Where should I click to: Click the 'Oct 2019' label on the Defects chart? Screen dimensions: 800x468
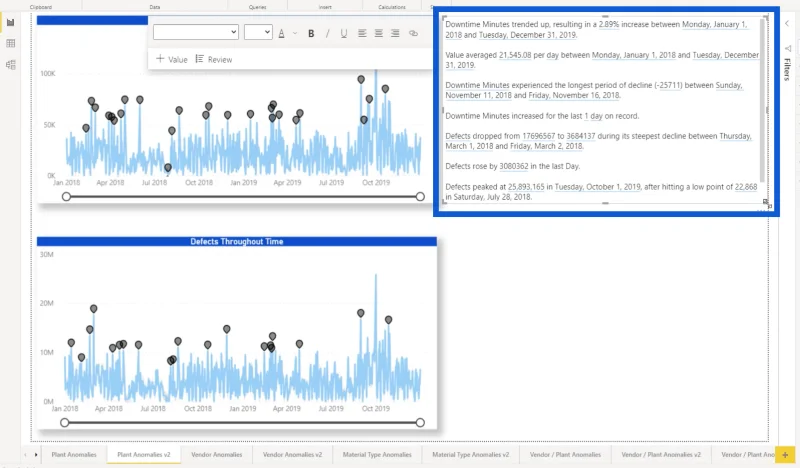tap(376, 408)
